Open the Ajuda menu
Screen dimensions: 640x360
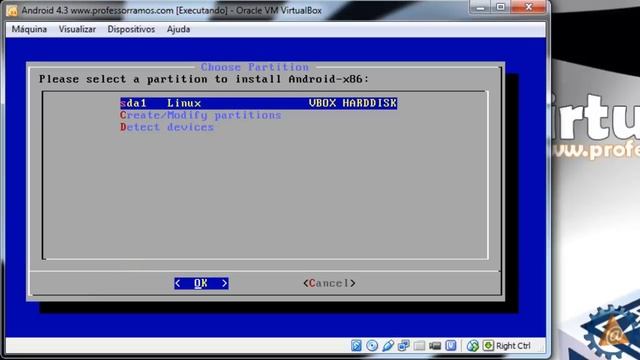[x=178, y=29]
